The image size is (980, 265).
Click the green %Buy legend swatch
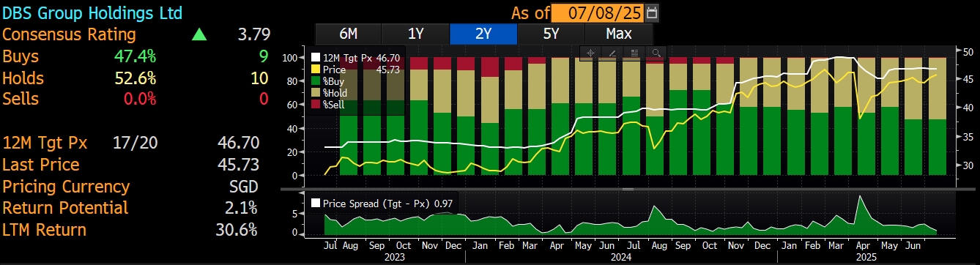(316, 81)
